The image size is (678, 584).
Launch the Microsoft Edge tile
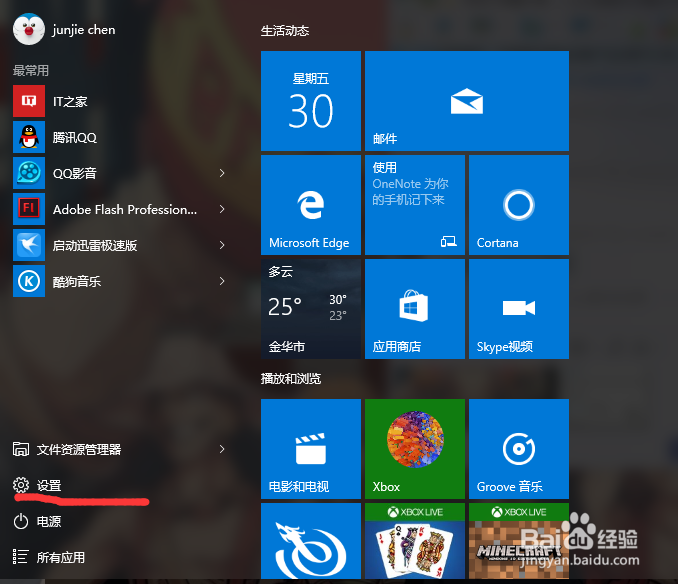point(311,205)
